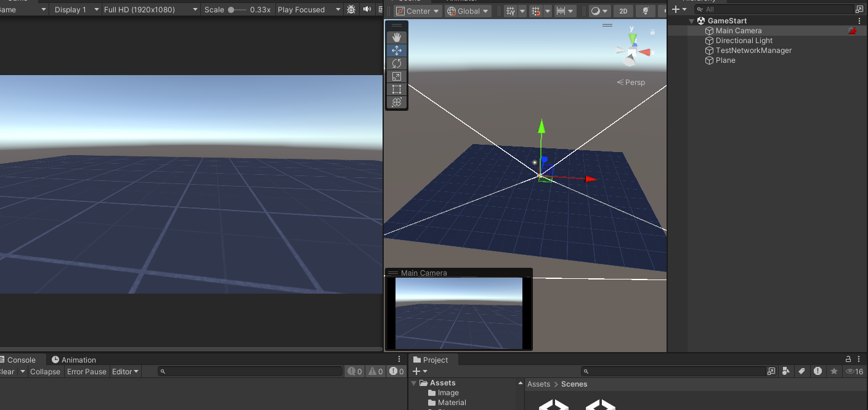Collapse the Assets folder
Image resolution: width=868 pixels, height=410 pixels.
(414, 383)
